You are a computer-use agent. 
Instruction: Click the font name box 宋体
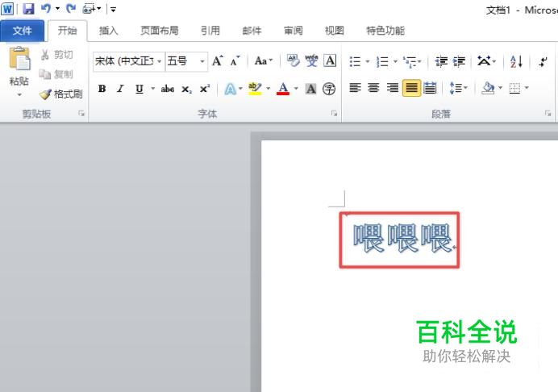(x=124, y=61)
